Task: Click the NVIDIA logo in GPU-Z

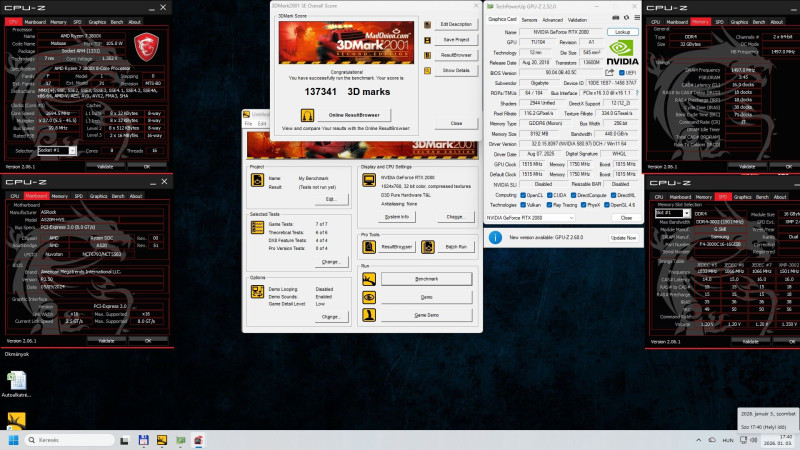Action: click(622, 53)
